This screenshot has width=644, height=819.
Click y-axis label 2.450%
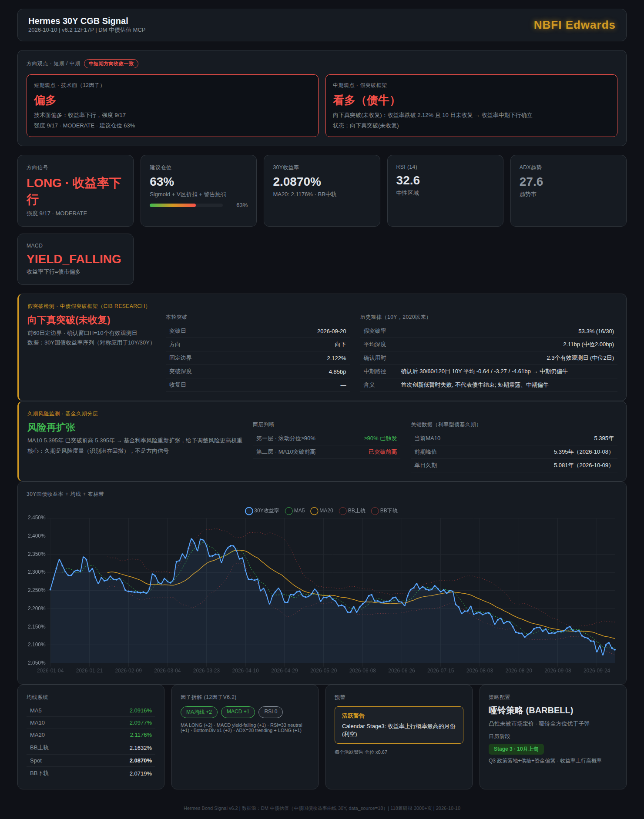37,518
